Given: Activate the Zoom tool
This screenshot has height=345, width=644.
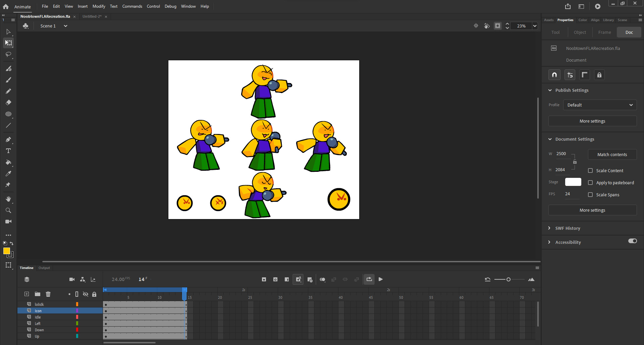Looking at the screenshot, I should (8, 210).
